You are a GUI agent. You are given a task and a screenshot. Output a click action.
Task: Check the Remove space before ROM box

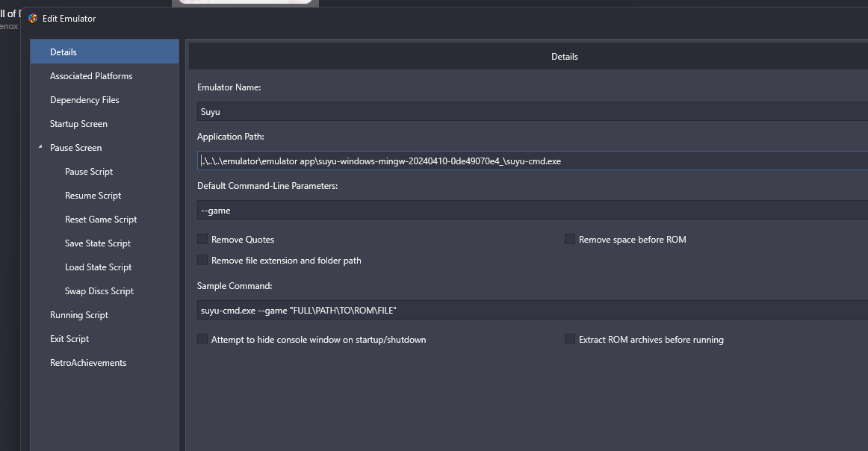click(x=570, y=240)
